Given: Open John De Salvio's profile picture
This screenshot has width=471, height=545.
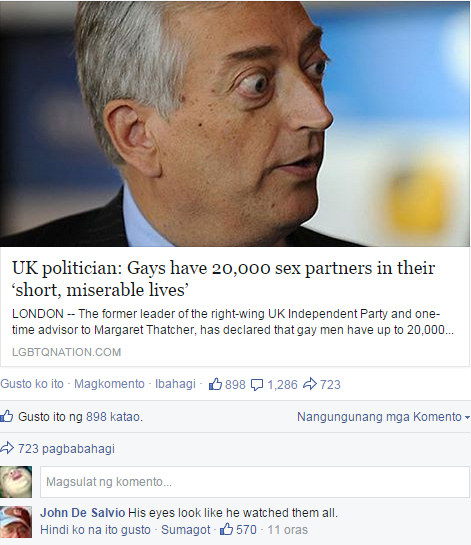Looking at the screenshot, I should pyautogui.click(x=16, y=522).
